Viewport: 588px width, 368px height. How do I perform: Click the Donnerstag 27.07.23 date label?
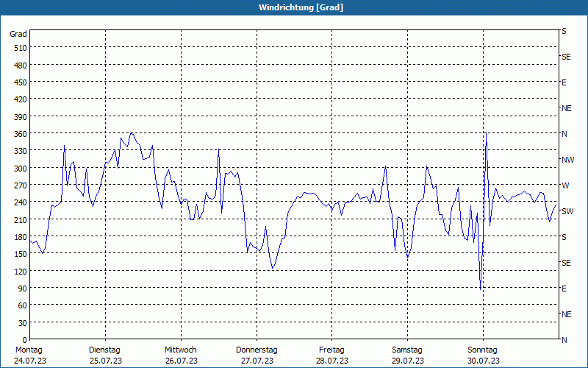tap(257, 355)
